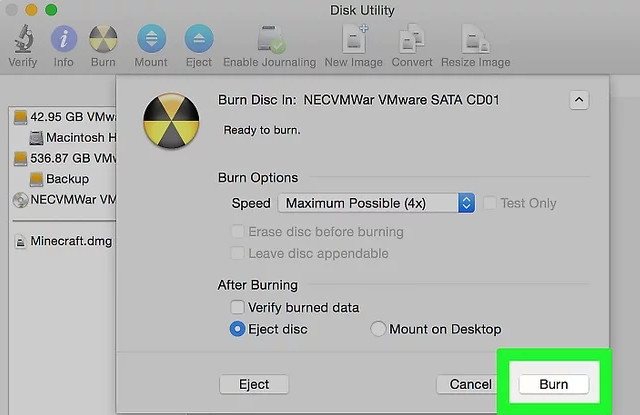The width and height of the screenshot is (640, 415).
Task: Click the Burn radiation toolbar icon
Action: pyautogui.click(x=103, y=39)
